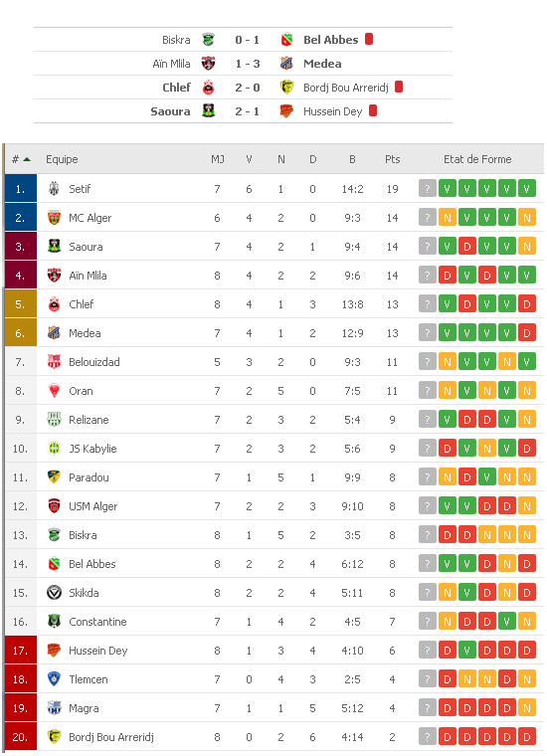Screen dimensions: 547x756
Task: Click the Oran red crest icon
Action: click(x=54, y=391)
